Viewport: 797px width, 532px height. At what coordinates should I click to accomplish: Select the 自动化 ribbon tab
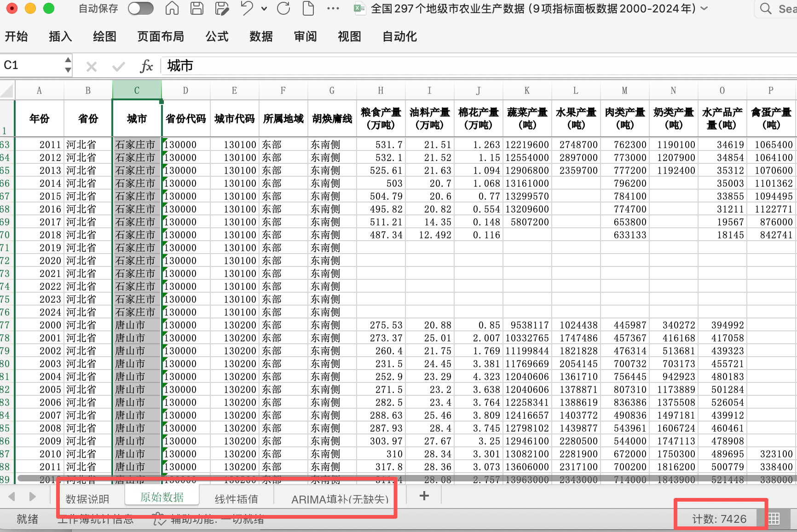(399, 36)
